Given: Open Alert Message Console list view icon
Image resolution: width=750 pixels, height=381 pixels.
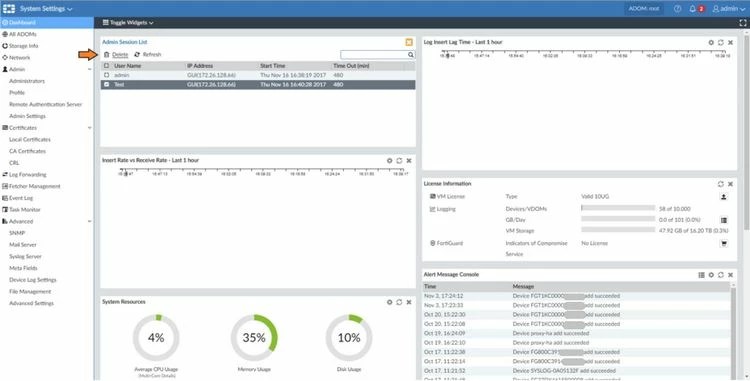Looking at the screenshot, I should (701, 275).
